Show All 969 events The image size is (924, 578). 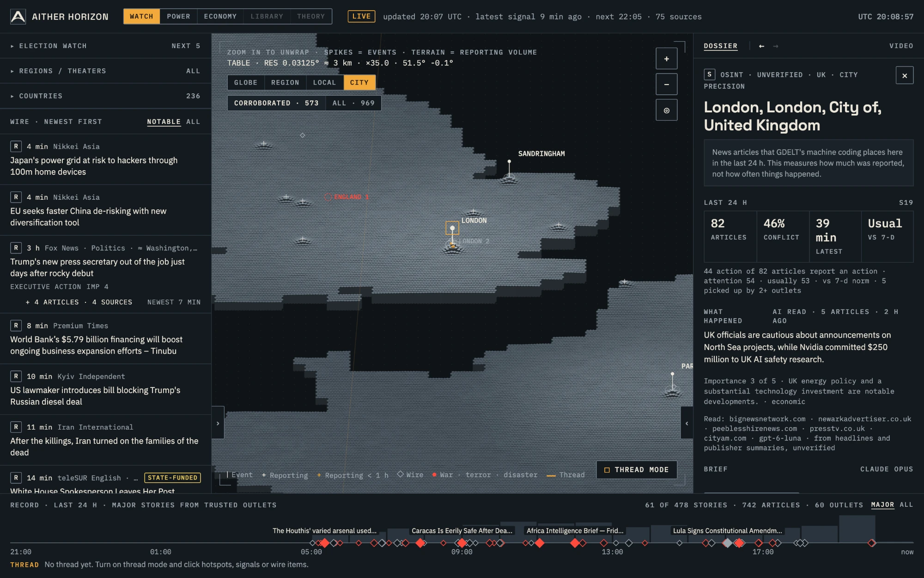tap(353, 103)
